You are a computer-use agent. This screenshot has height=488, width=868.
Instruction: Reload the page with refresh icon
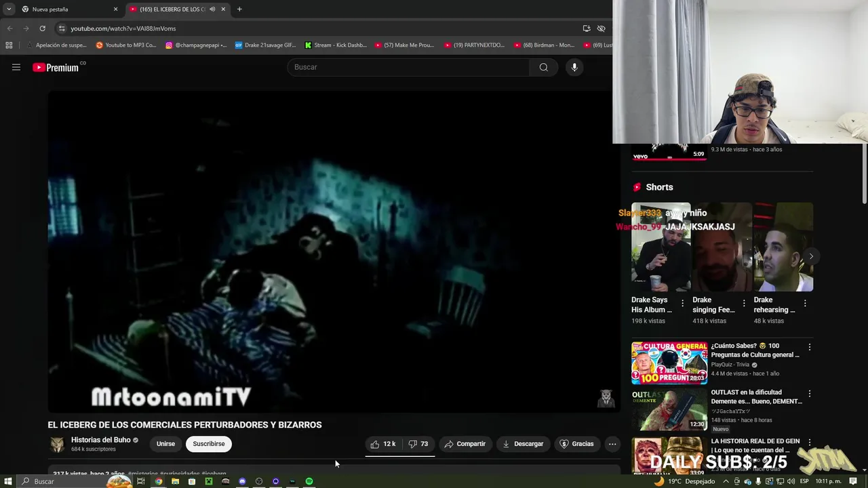(x=42, y=28)
